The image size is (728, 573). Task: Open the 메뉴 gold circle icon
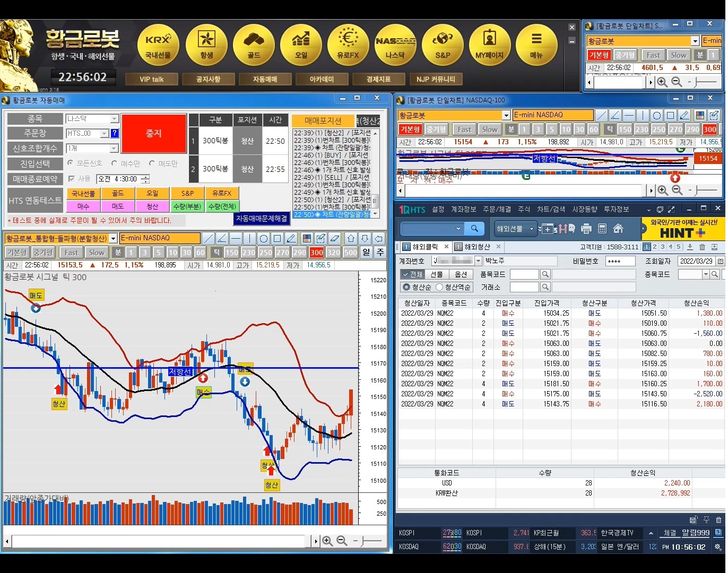pyautogui.click(x=536, y=45)
